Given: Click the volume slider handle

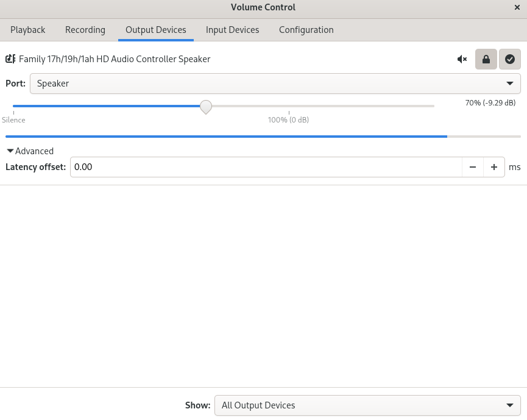Looking at the screenshot, I should pos(205,107).
